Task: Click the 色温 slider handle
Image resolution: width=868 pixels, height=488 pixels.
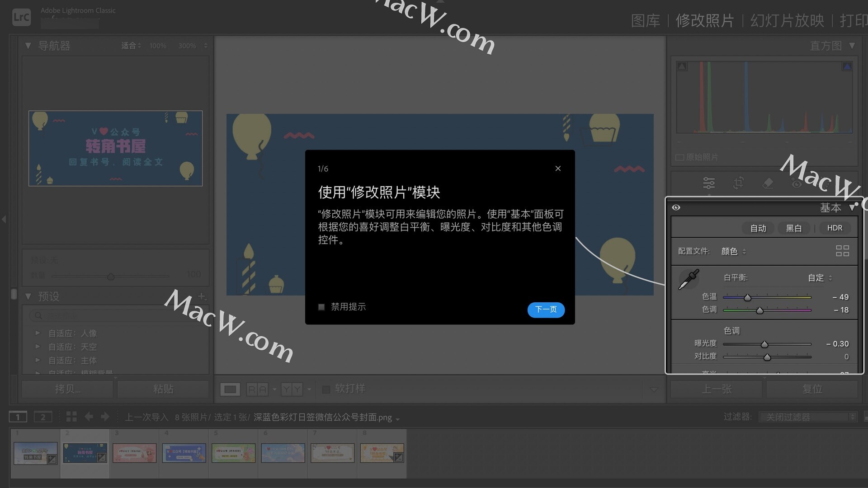Action: point(747,297)
